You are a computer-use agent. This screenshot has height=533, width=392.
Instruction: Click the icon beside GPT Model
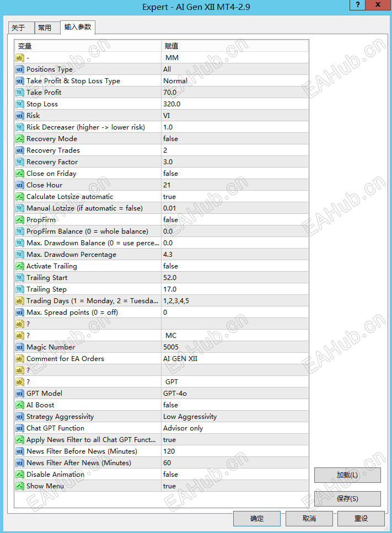(x=20, y=394)
